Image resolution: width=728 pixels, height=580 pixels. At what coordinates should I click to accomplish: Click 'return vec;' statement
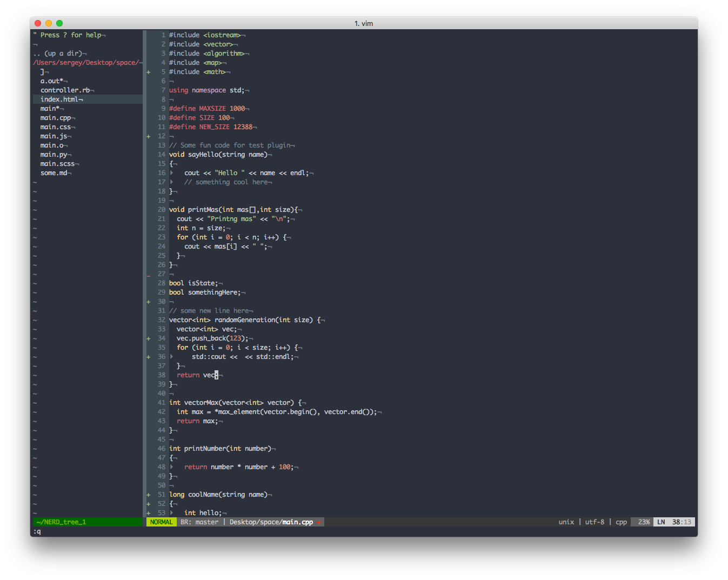(197, 375)
